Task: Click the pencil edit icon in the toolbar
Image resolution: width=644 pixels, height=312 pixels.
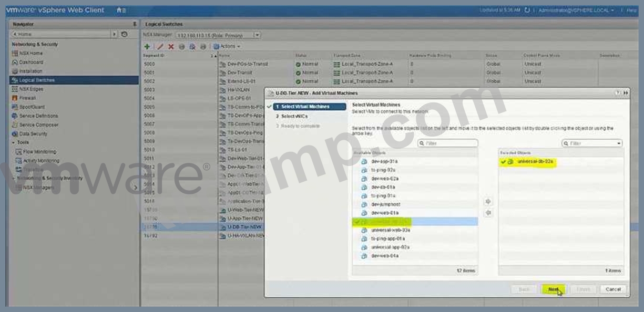Action: coord(160,46)
